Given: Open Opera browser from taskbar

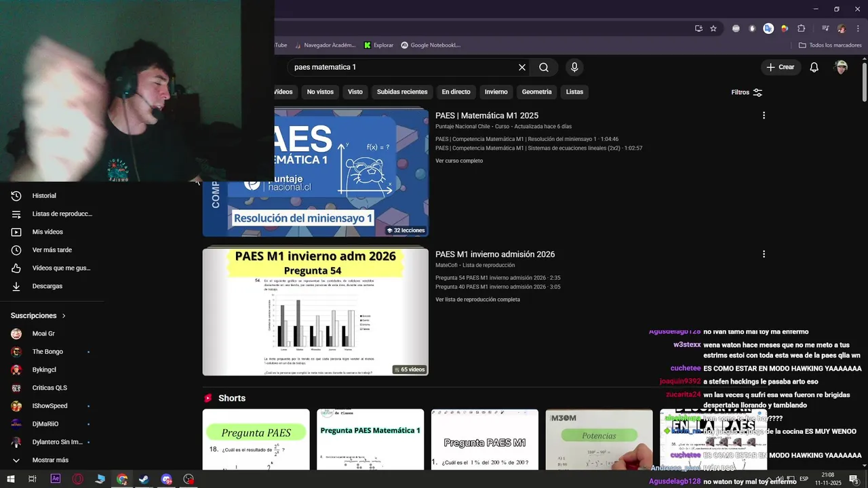Looking at the screenshot, I should tap(78, 479).
